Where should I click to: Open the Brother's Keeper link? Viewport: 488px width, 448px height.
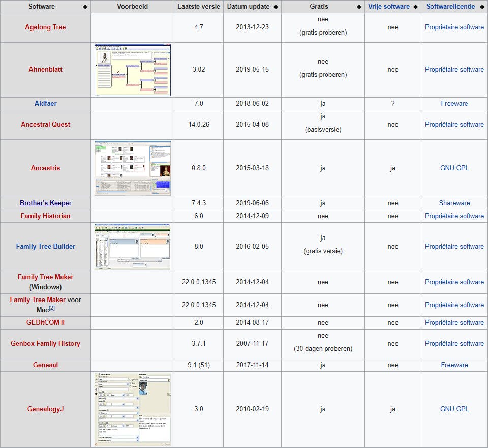[45, 203]
